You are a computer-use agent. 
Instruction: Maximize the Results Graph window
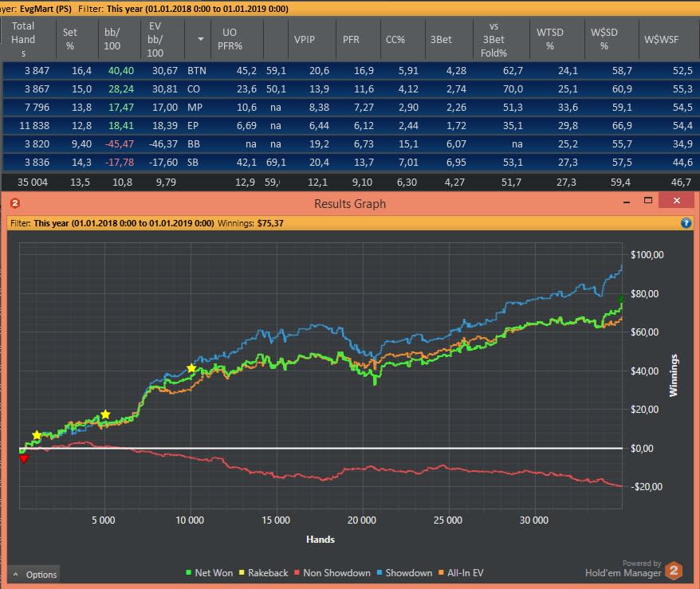point(647,200)
